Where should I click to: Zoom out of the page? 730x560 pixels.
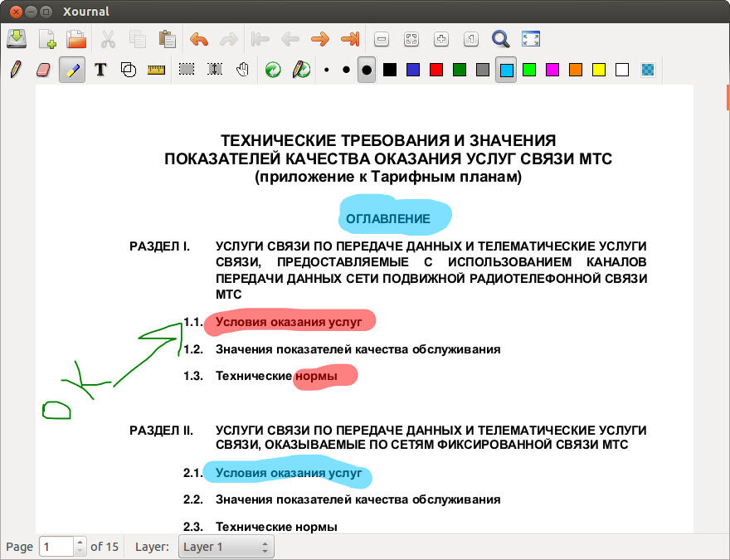point(382,39)
